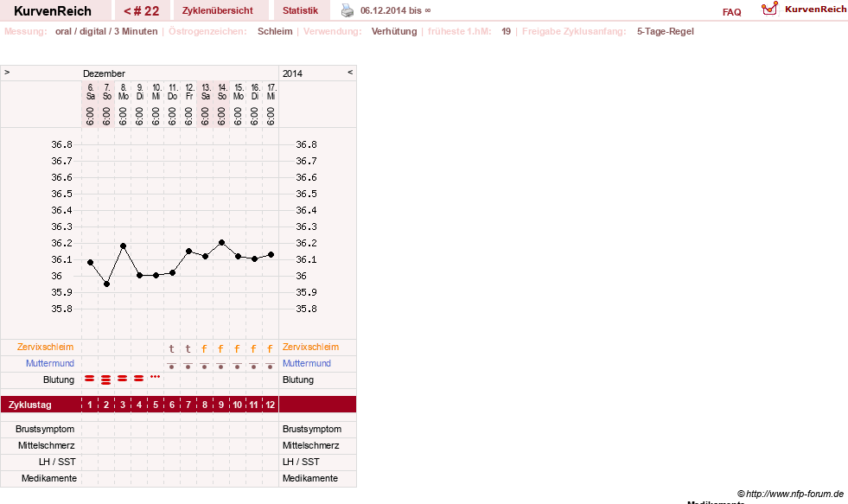Click the right 'LH / SST' label
The width and height of the screenshot is (848, 504).
pyautogui.click(x=301, y=462)
